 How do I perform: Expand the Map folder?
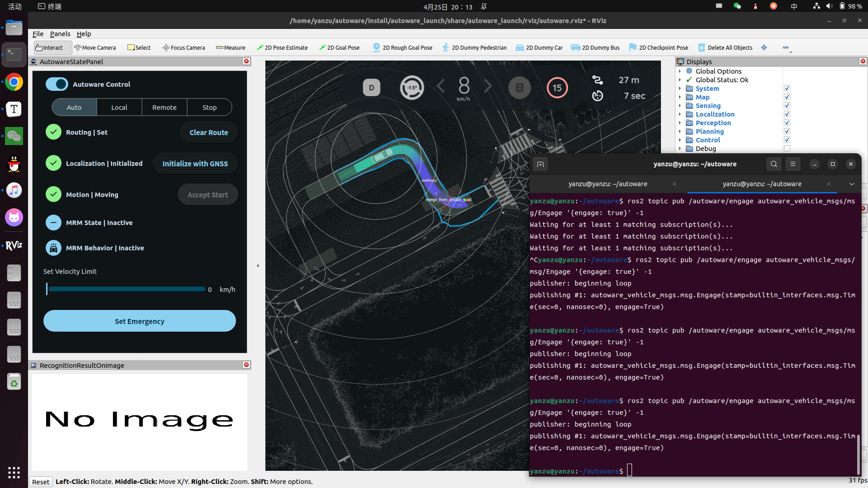679,97
